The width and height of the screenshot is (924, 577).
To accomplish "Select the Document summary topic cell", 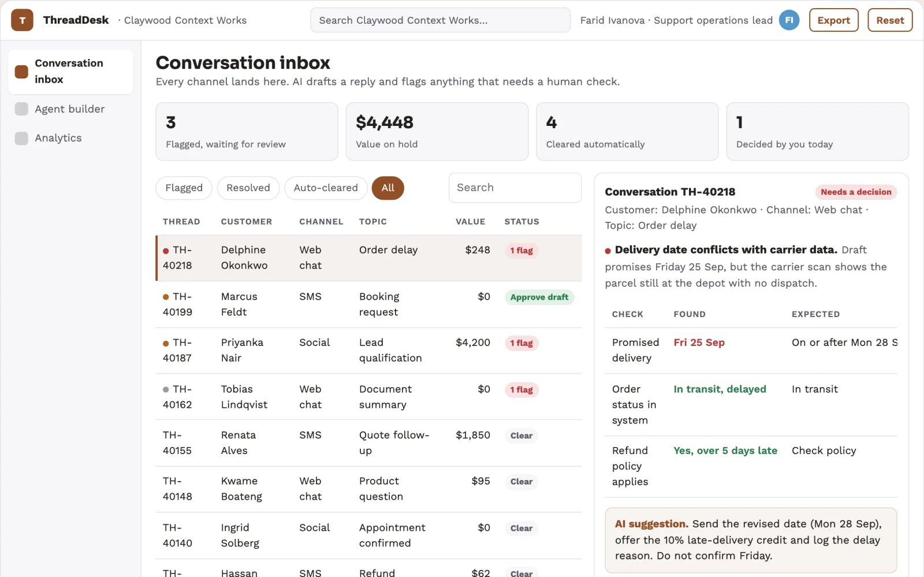I will pos(385,397).
